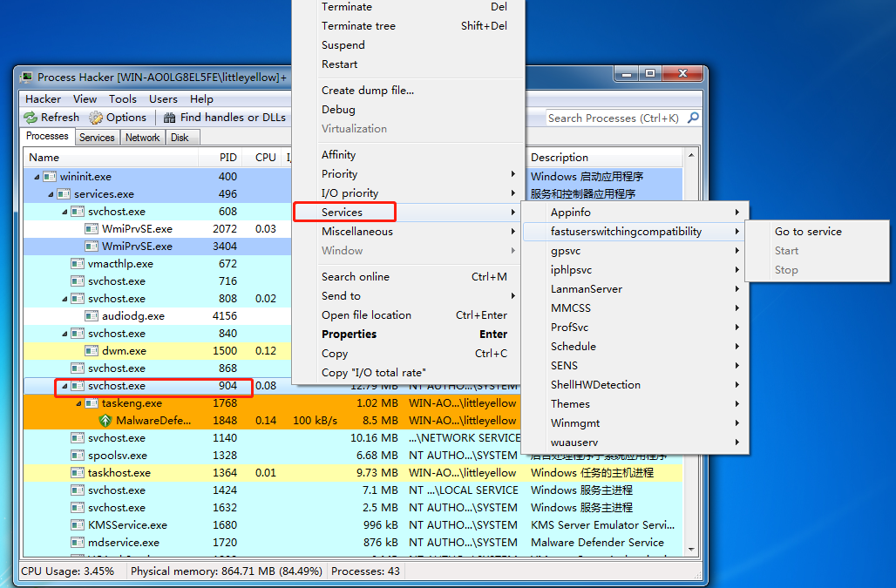Switch to the Services tab

(x=97, y=138)
